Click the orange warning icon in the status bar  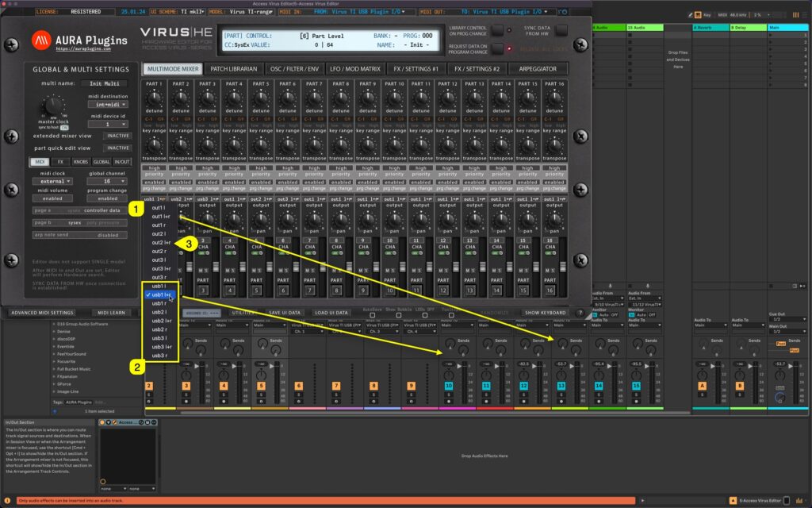[8, 501]
